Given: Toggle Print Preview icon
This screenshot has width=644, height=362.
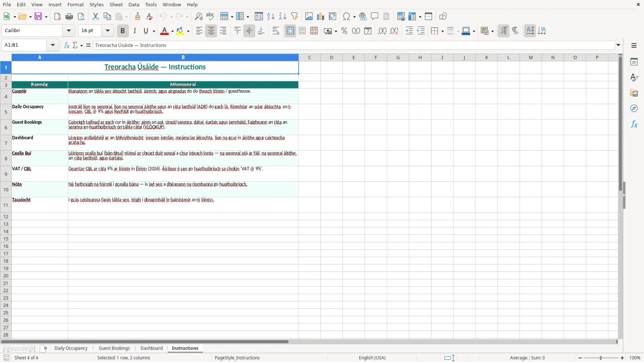Looking at the screenshot, I should tap(81, 17).
